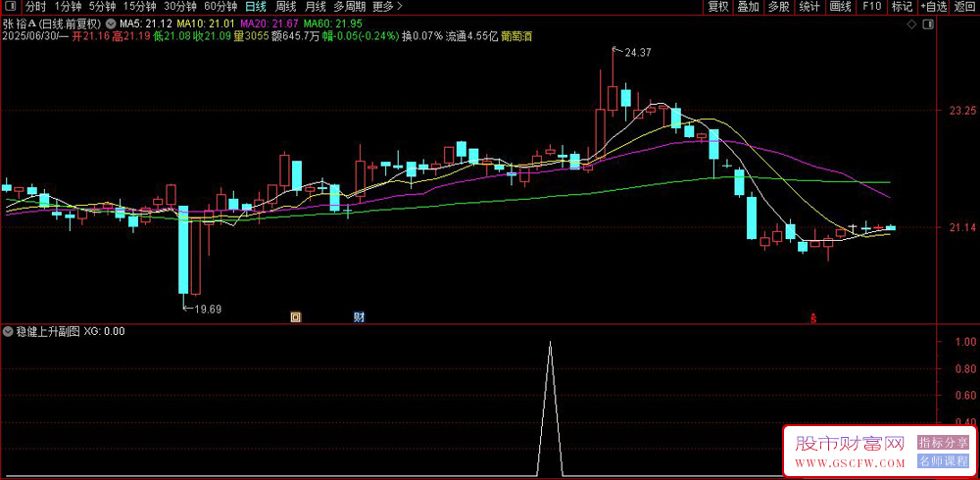Click the MA20: 21.67 label
The image size is (980, 480).
[x=269, y=24]
